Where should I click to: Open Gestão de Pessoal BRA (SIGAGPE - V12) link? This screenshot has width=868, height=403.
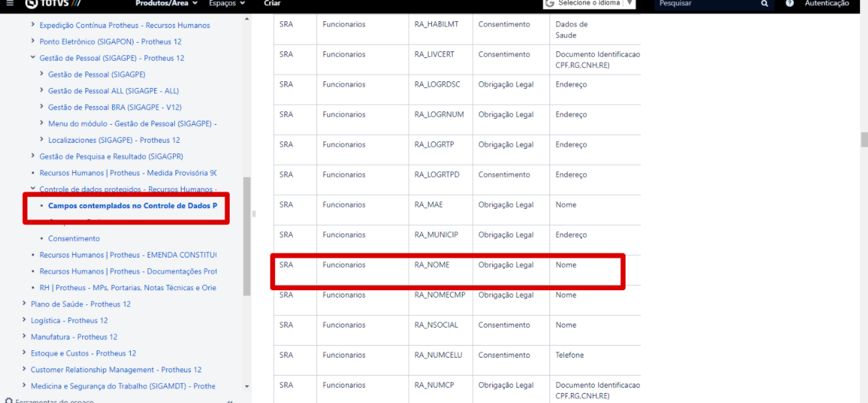(x=115, y=107)
